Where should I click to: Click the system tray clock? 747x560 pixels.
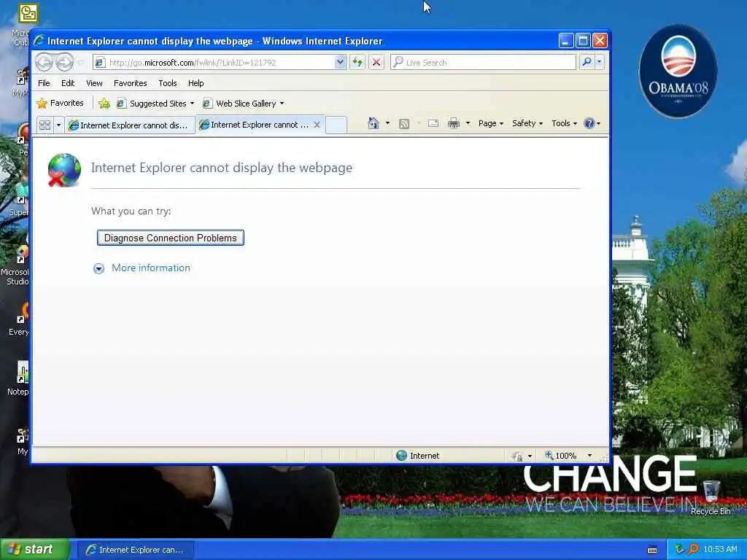[720, 550]
